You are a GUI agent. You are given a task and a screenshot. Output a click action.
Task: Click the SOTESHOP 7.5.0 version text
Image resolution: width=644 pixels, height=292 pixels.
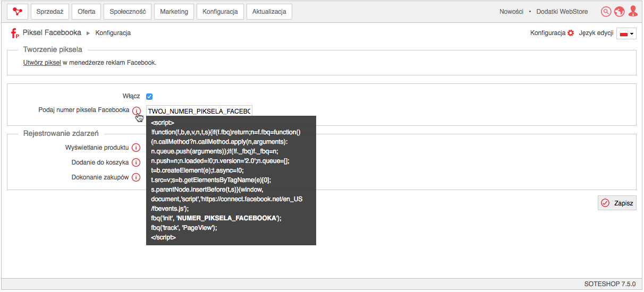coord(609,284)
